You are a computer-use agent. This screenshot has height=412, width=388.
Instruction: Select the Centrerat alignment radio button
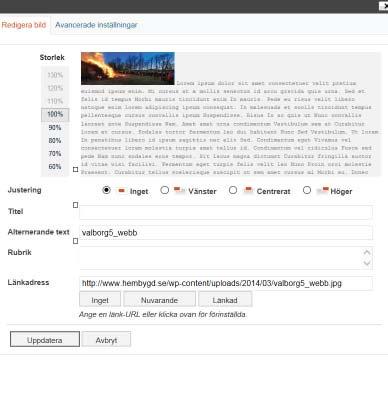(x=233, y=190)
